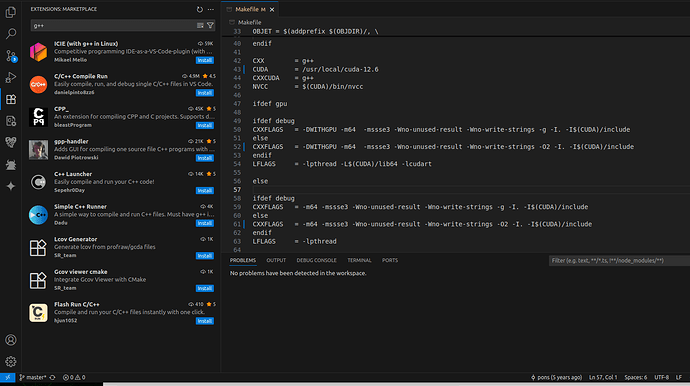Open Source Control view in activity bar
This screenshot has height=386, width=690.
coord(11,56)
